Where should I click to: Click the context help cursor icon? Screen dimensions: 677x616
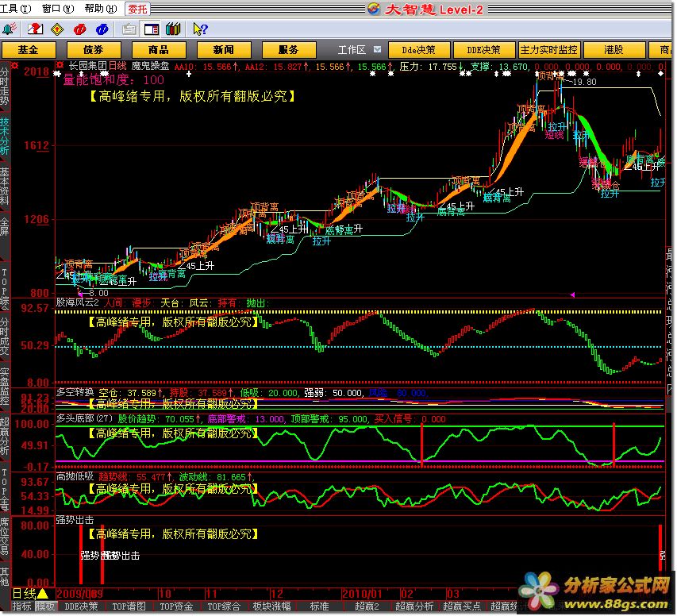point(200,29)
